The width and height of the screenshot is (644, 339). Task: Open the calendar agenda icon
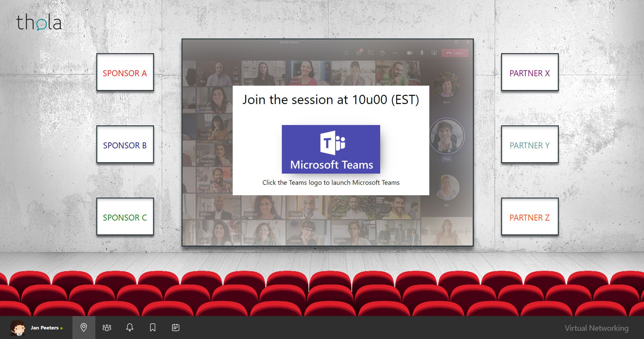pyautogui.click(x=176, y=328)
